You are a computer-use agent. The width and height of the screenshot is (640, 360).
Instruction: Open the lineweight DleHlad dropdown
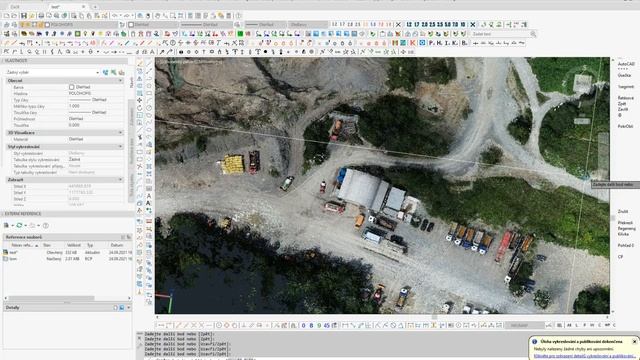pos(265,24)
